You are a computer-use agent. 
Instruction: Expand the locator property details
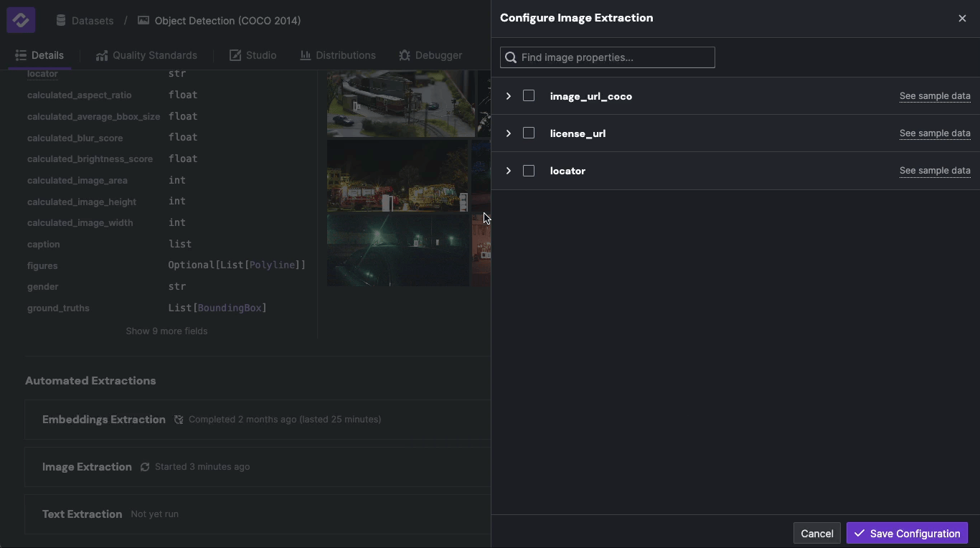(508, 171)
